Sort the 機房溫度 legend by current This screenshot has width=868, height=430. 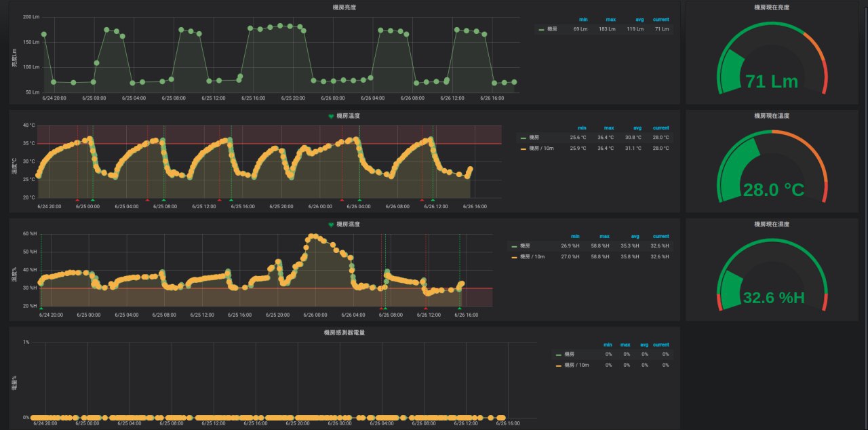tap(661, 128)
